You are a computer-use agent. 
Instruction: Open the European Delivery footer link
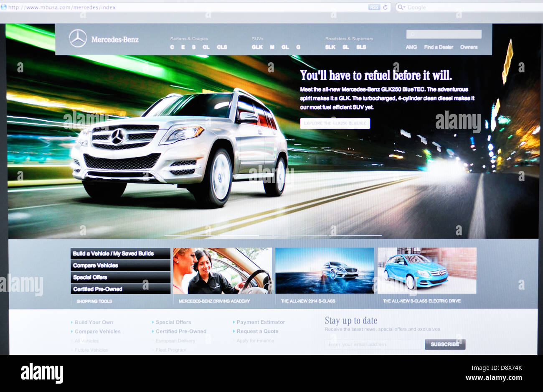click(175, 341)
